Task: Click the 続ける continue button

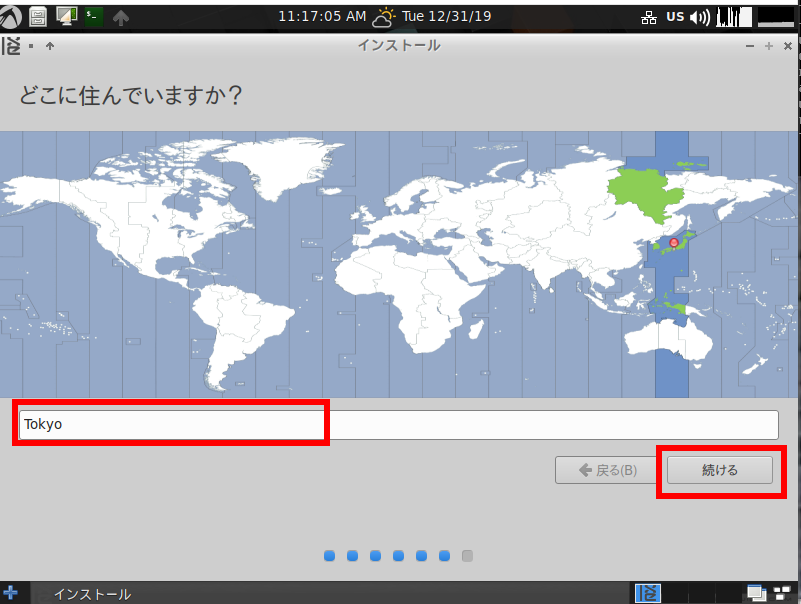Action: coord(720,470)
